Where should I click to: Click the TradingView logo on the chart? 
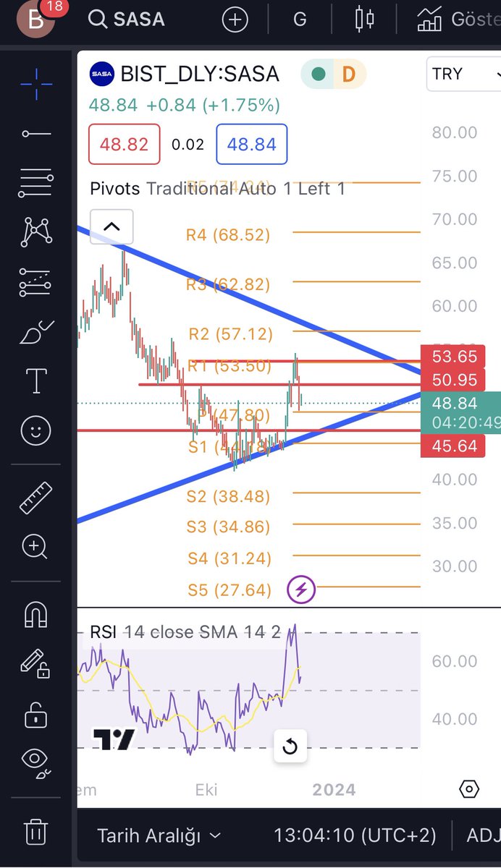tap(114, 739)
